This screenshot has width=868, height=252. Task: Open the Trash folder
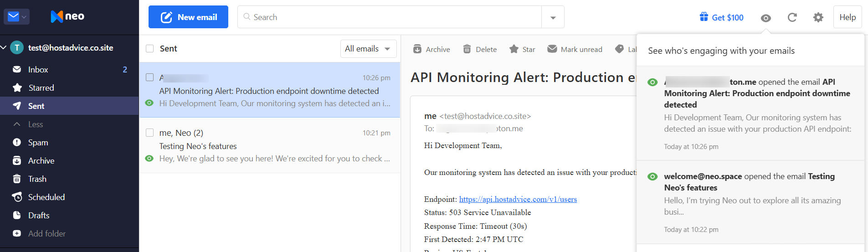(69, 179)
